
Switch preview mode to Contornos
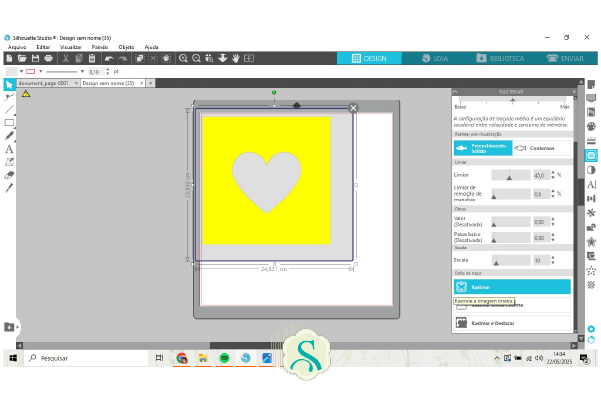click(541, 148)
